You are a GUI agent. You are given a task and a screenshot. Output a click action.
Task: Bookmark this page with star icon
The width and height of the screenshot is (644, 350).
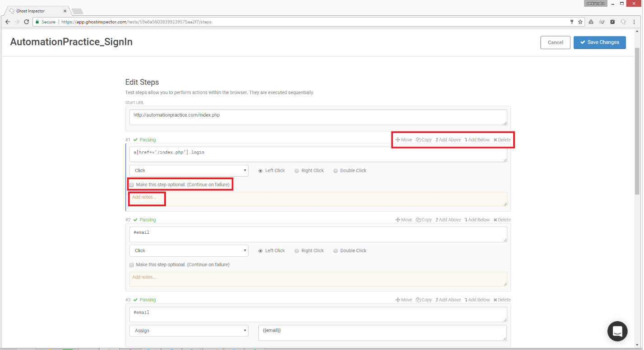tap(580, 22)
